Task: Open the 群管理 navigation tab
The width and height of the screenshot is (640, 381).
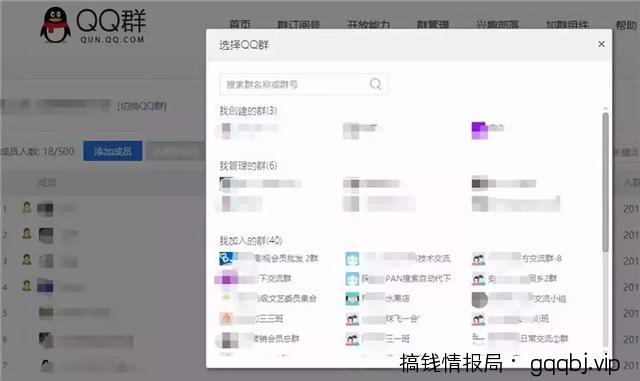Action: tap(433, 25)
